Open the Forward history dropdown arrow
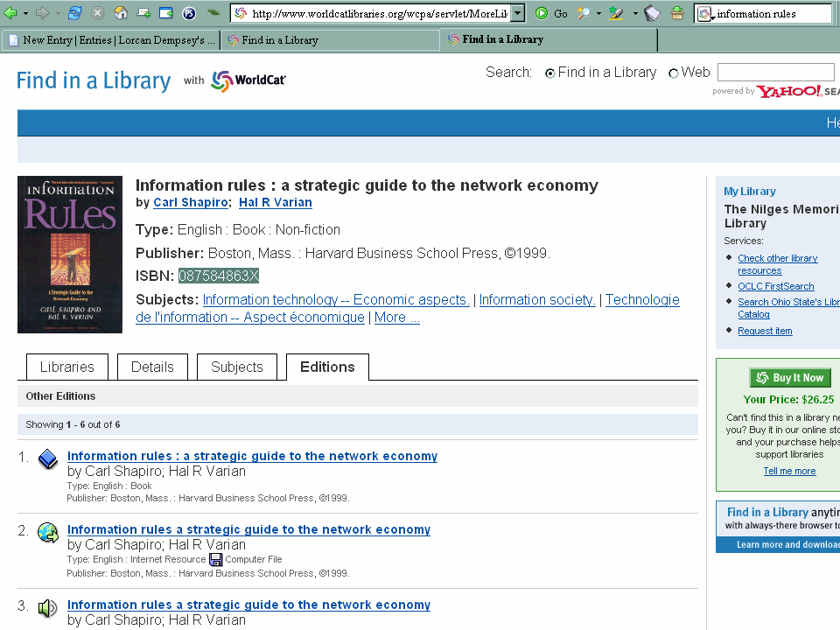 [x=58, y=13]
